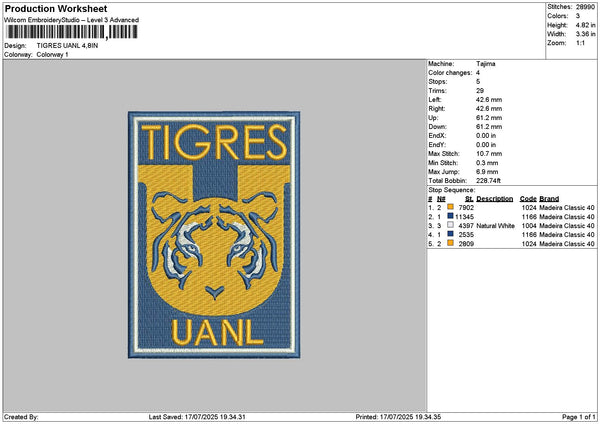Click stitch count '2809' in stop row 5
The image size is (600, 424).
click(x=466, y=244)
